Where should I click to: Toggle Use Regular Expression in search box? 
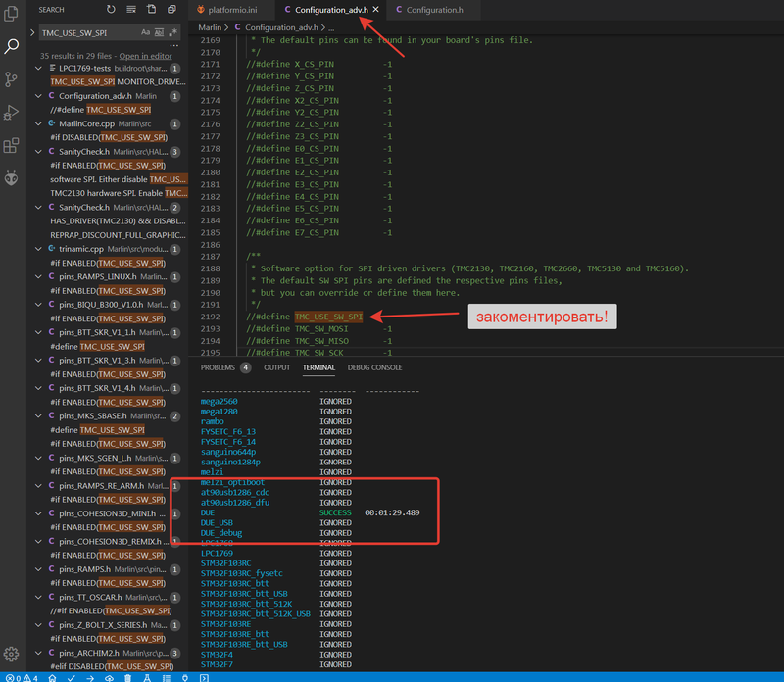pyautogui.click(x=172, y=33)
